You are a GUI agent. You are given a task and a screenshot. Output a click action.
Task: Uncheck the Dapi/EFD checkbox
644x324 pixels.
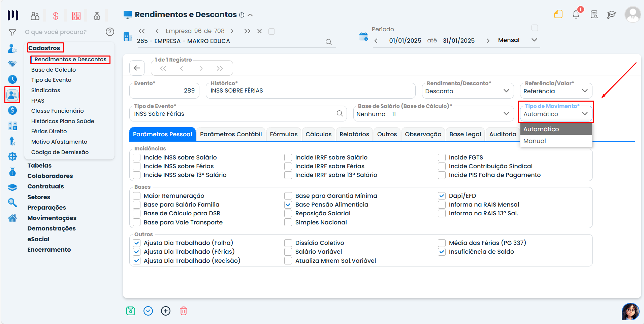(x=442, y=196)
